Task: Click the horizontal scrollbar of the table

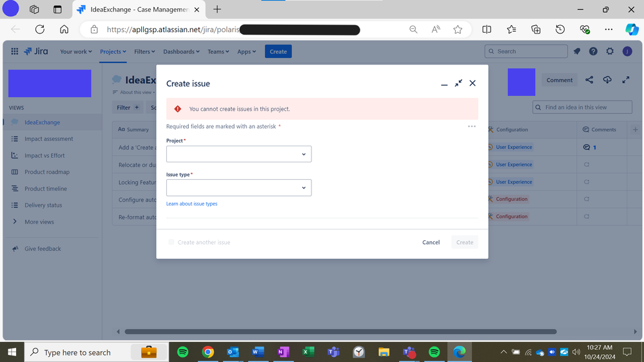Action: [x=340, y=332]
